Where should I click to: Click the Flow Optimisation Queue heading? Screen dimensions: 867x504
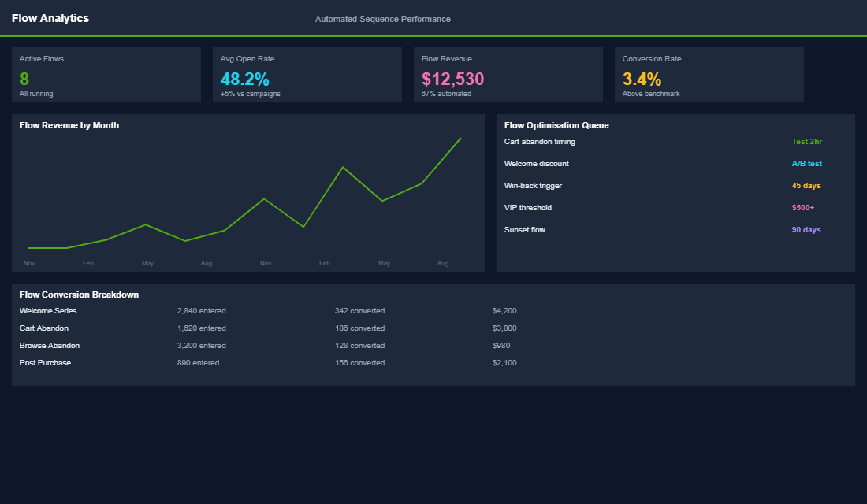[556, 125]
